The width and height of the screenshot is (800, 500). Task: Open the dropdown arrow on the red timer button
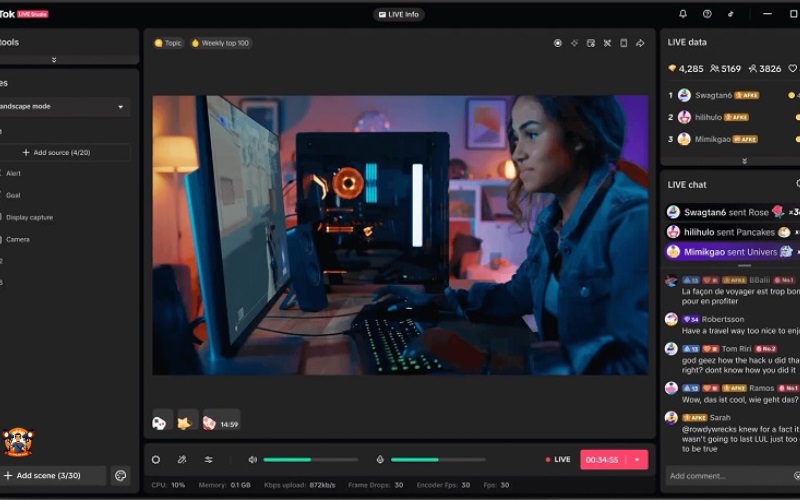coord(637,460)
